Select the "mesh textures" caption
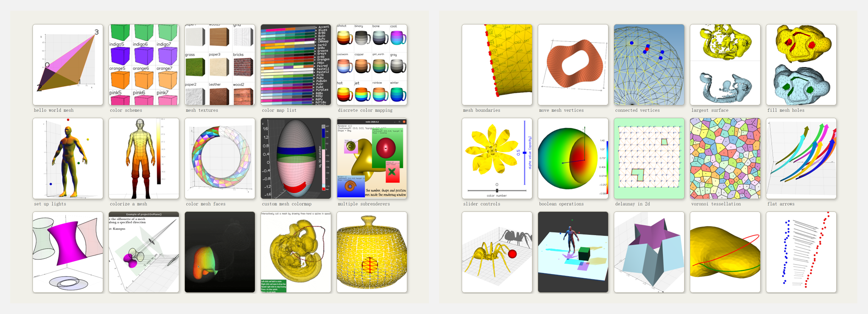The height and width of the screenshot is (314, 868). [202, 110]
